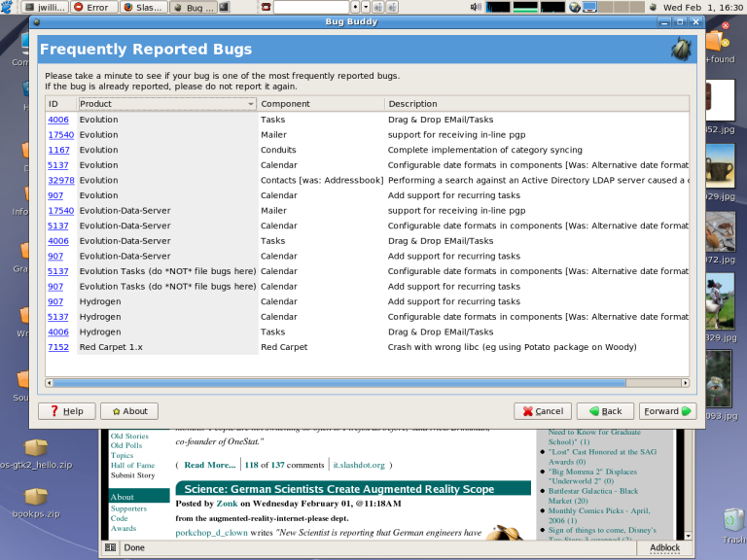
Task: Sort by the Description column header
Action: 537,104
